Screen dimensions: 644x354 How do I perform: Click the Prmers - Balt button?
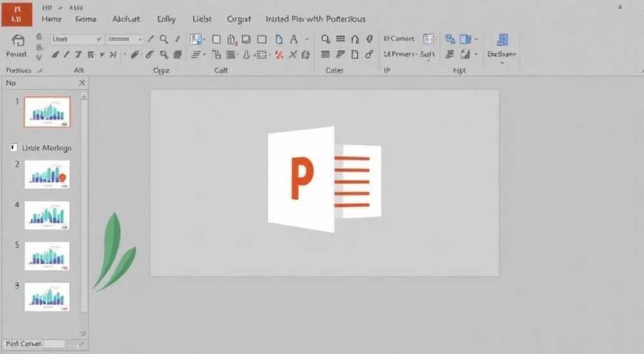pyautogui.click(x=409, y=54)
